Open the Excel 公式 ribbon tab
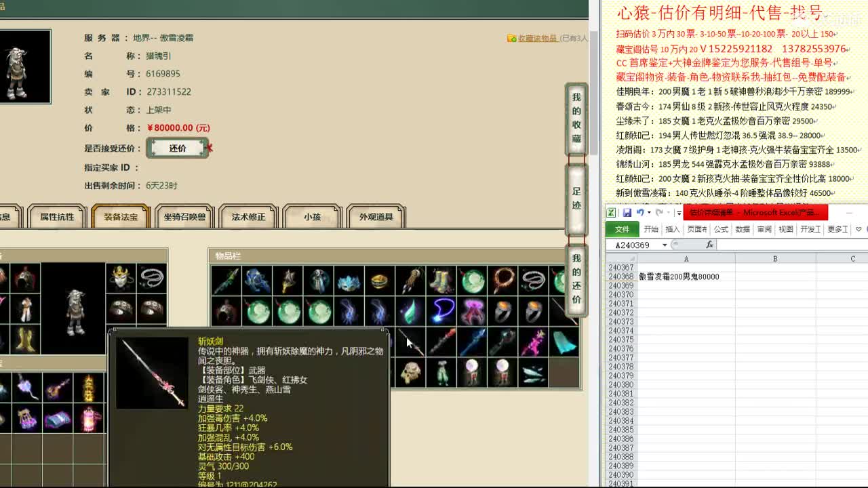 coord(721,229)
